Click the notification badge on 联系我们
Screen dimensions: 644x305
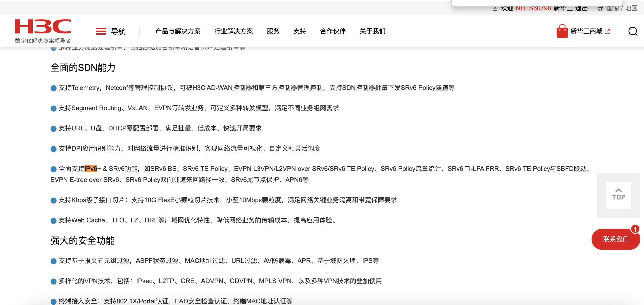tap(635, 229)
